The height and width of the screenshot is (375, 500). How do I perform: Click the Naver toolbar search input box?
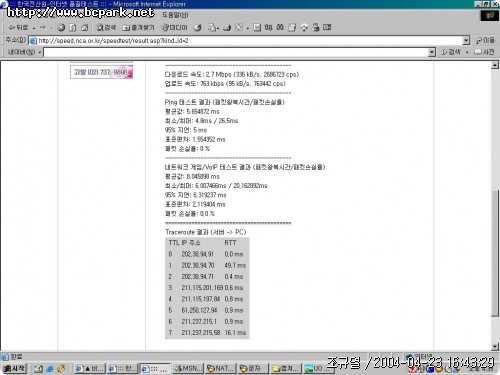point(236,52)
